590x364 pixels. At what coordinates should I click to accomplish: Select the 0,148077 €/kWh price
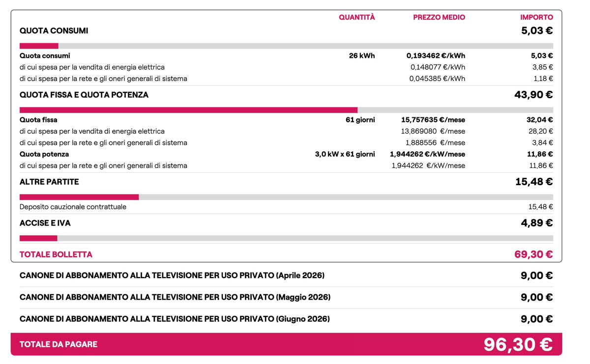[x=438, y=67]
